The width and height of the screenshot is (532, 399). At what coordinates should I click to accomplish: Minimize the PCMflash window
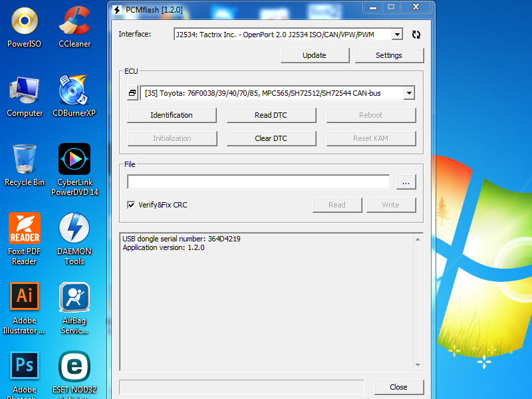373,7
